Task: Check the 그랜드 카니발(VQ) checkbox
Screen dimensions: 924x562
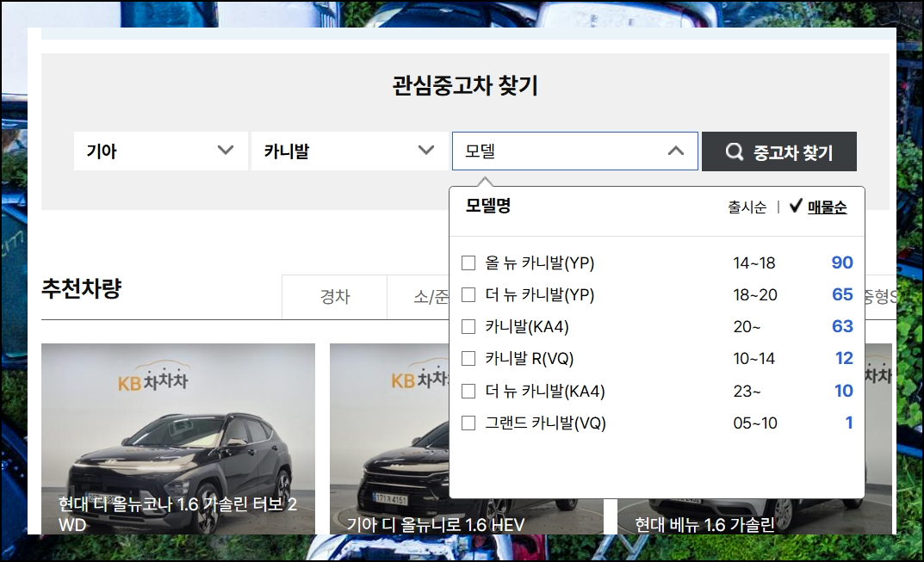Action: coord(468,423)
